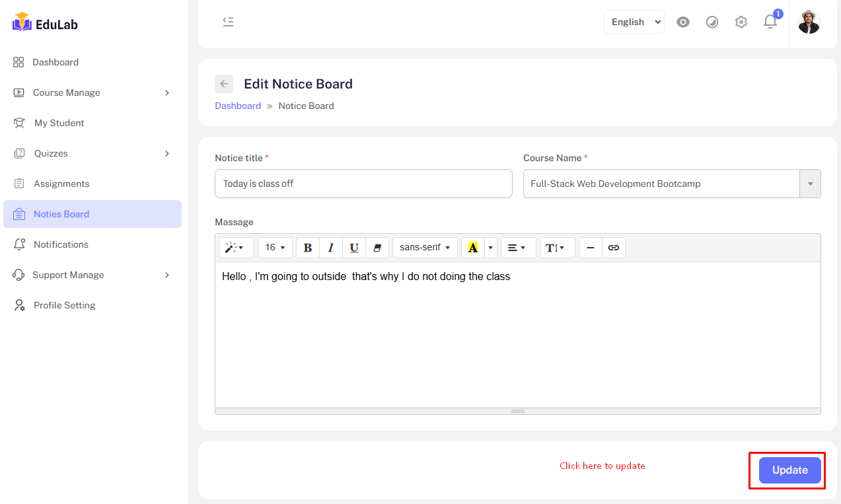Toggle the eye view icon in header

(683, 22)
